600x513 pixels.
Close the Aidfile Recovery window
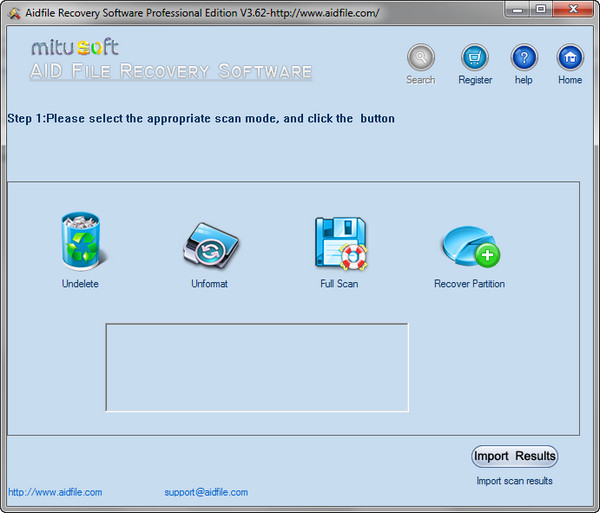(x=573, y=10)
